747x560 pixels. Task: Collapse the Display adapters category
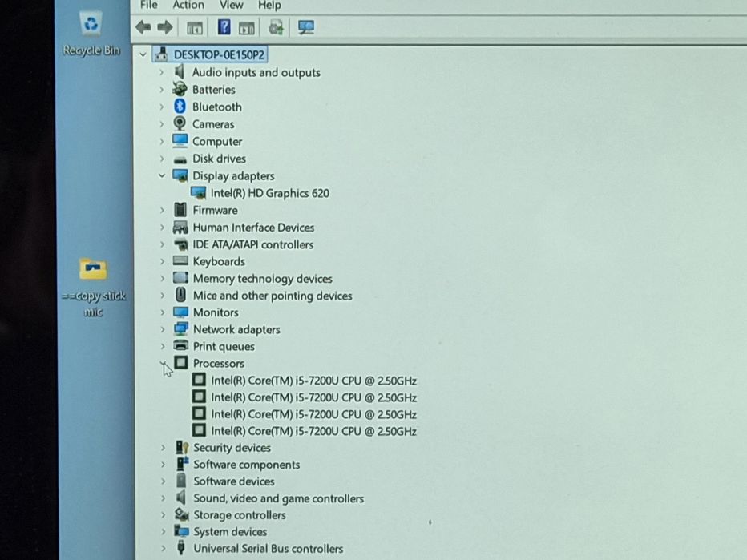pyautogui.click(x=162, y=175)
